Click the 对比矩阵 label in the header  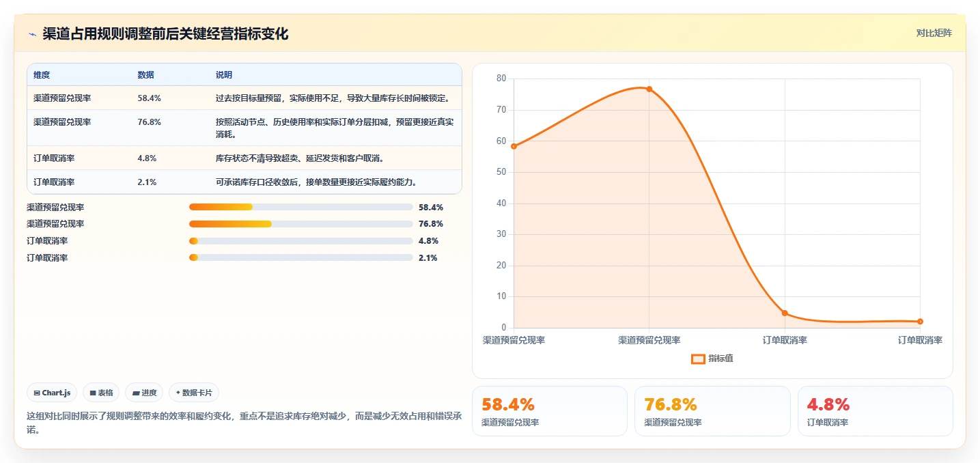[x=934, y=33]
